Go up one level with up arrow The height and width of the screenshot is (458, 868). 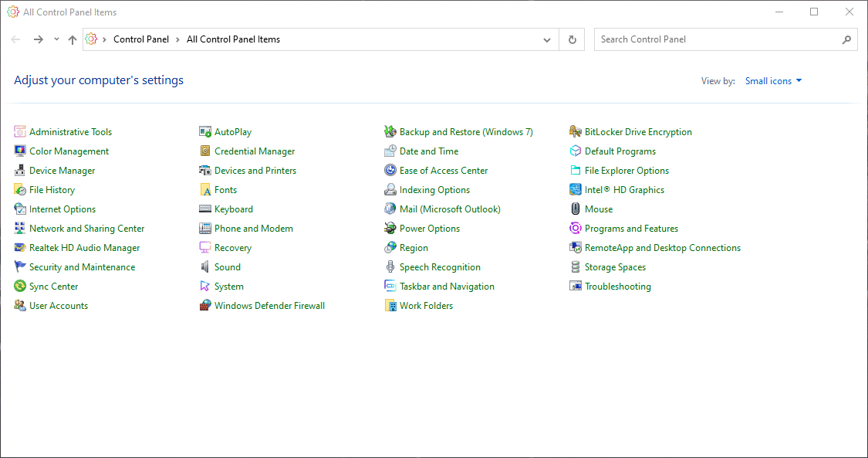(x=73, y=39)
